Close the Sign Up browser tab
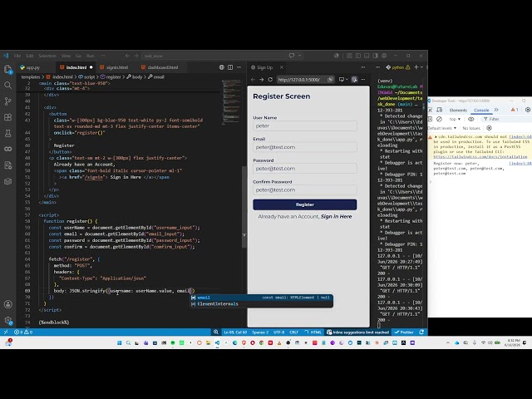The width and height of the screenshot is (532, 399). (281, 67)
